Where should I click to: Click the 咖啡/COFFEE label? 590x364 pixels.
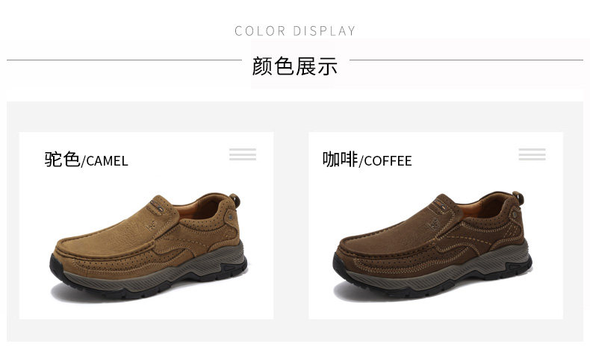click(x=367, y=160)
